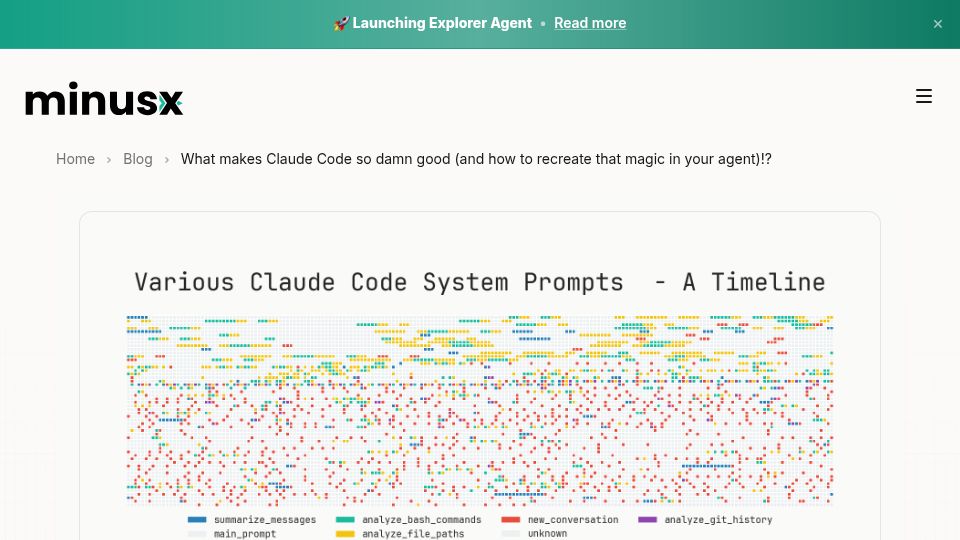Click the analyze_git_history legend label
This screenshot has width=960, height=540.
tap(718, 520)
